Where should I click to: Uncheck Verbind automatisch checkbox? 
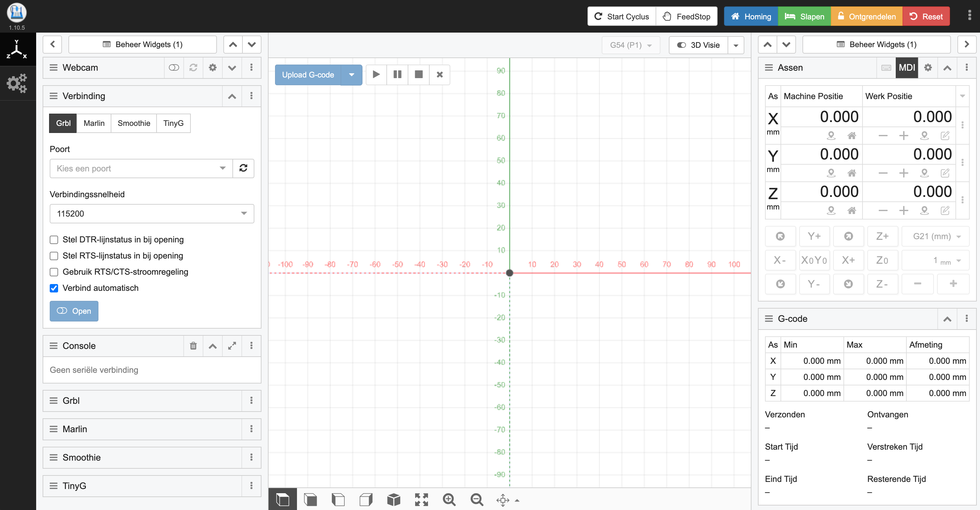pos(54,288)
